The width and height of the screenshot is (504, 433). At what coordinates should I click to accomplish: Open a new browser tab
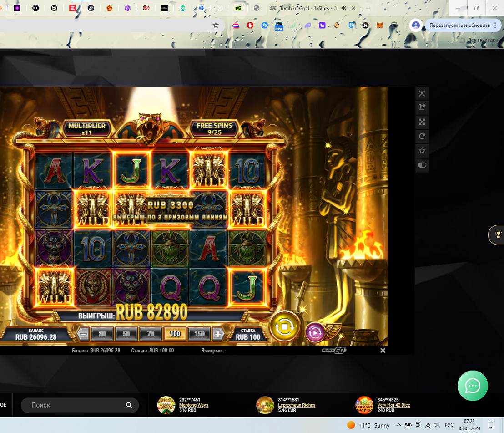368,8
